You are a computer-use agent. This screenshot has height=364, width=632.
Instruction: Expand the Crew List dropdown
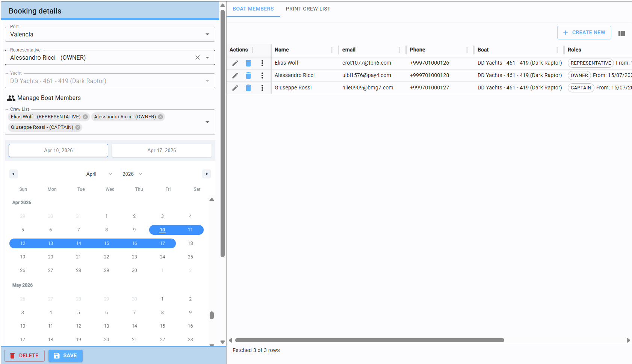click(x=207, y=122)
